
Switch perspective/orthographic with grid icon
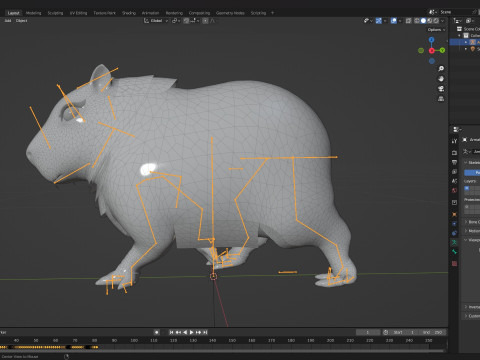[441, 99]
